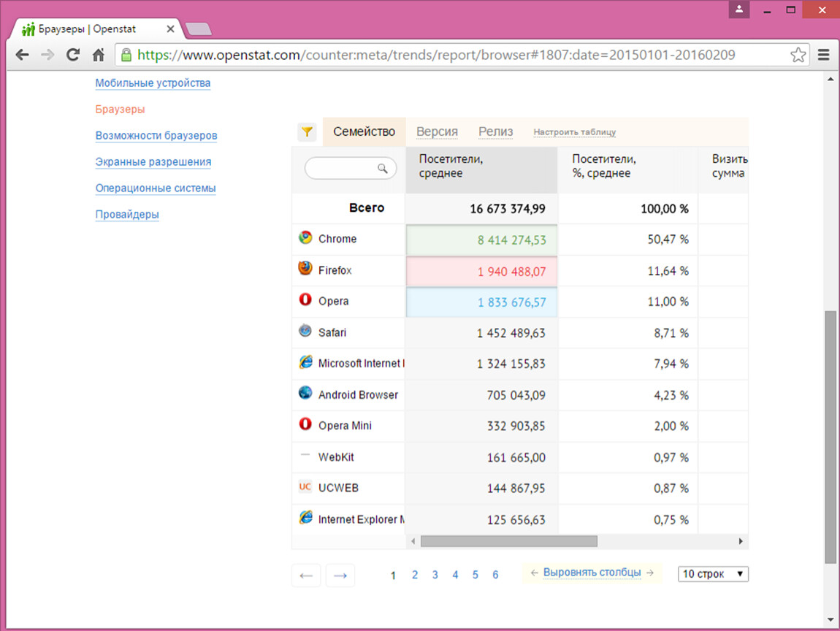The height and width of the screenshot is (631, 840).
Task: Open the 10 строк rows dropdown
Action: coord(713,574)
